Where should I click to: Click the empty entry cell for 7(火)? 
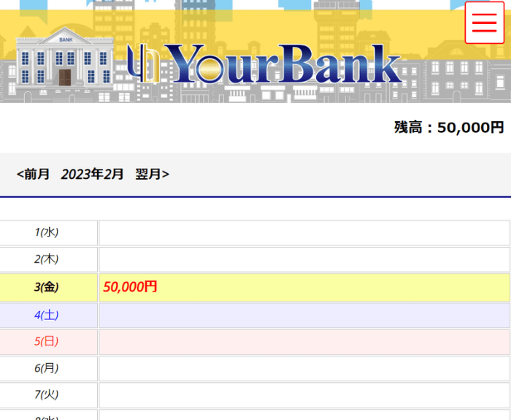click(x=304, y=395)
